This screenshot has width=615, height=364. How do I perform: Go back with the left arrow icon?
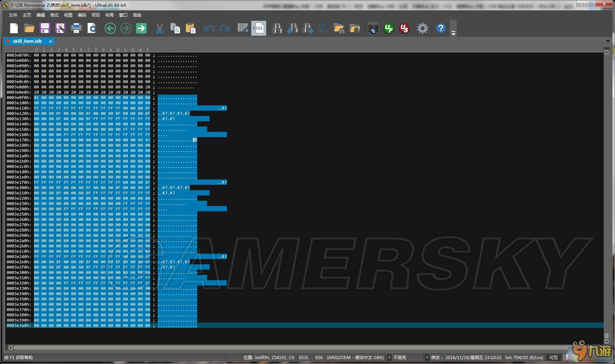point(110,28)
